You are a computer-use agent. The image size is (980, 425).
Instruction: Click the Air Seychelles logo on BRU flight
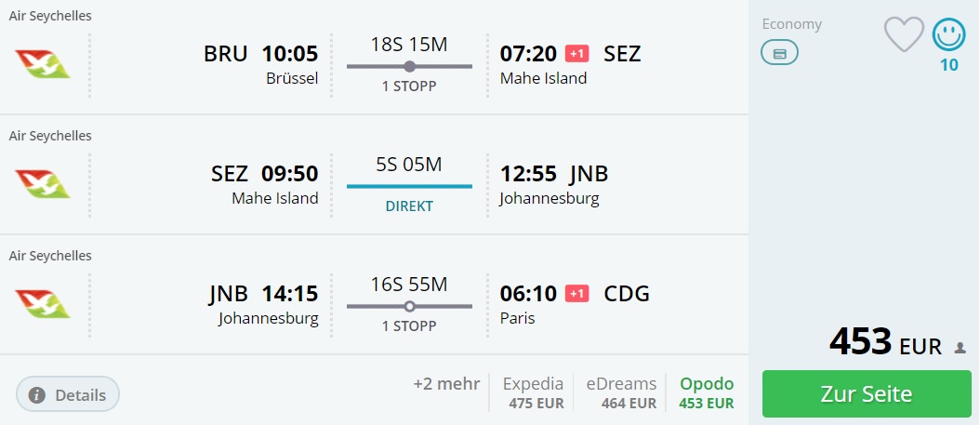click(43, 64)
